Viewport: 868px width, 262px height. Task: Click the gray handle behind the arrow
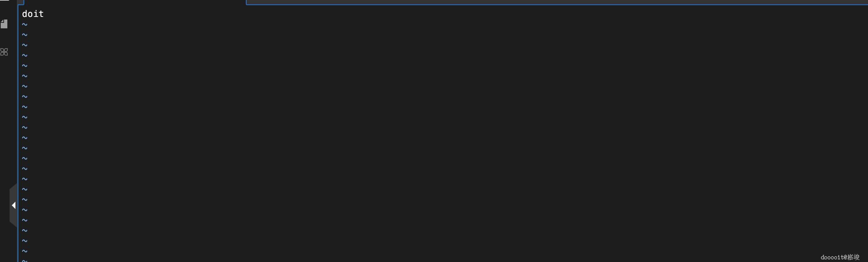(13, 205)
